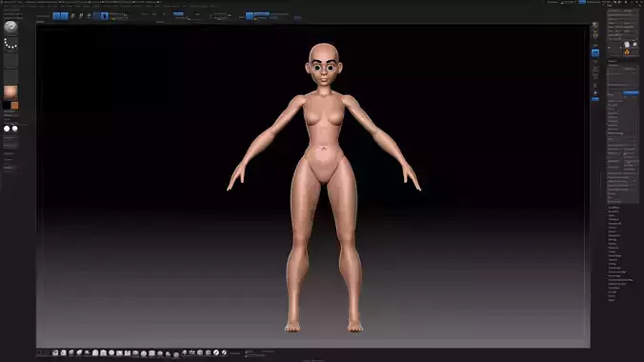Expand the Texture Map subpalette
Image resolution: width=644 pixels, height=362 pixels.
pos(614,268)
